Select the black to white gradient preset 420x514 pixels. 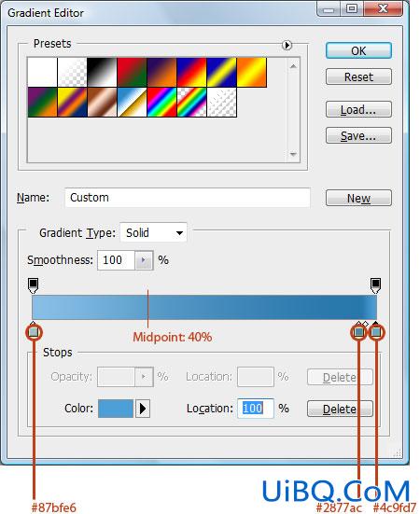tap(102, 73)
